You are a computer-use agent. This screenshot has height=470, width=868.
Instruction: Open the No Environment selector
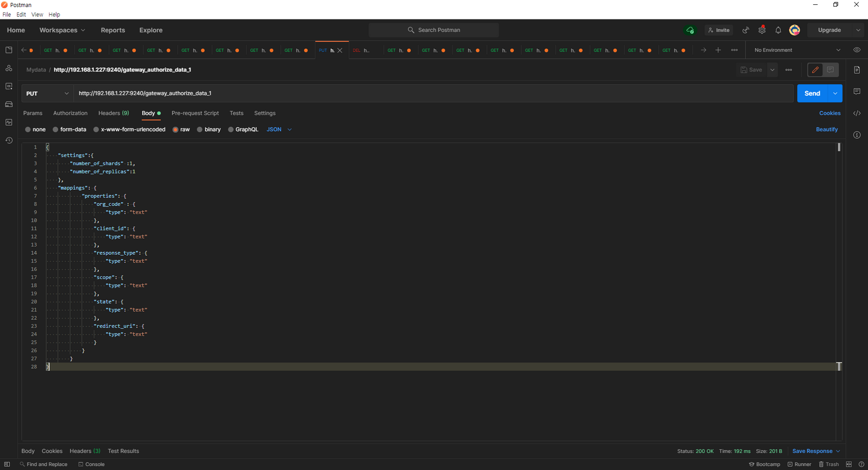(x=797, y=50)
